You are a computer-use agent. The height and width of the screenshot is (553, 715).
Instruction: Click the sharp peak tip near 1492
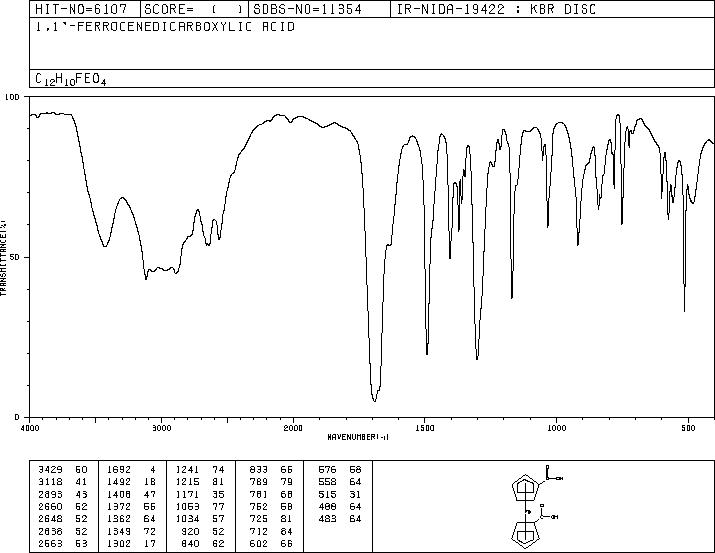point(427,354)
